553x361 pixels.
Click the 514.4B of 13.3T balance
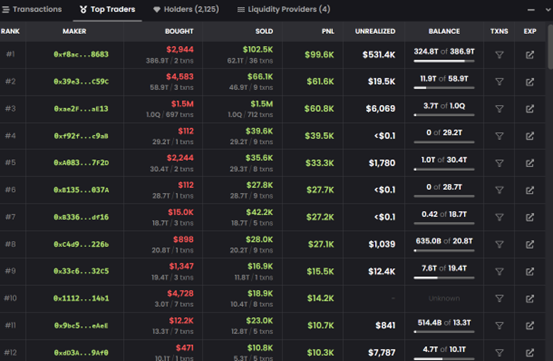tap(444, 323)
